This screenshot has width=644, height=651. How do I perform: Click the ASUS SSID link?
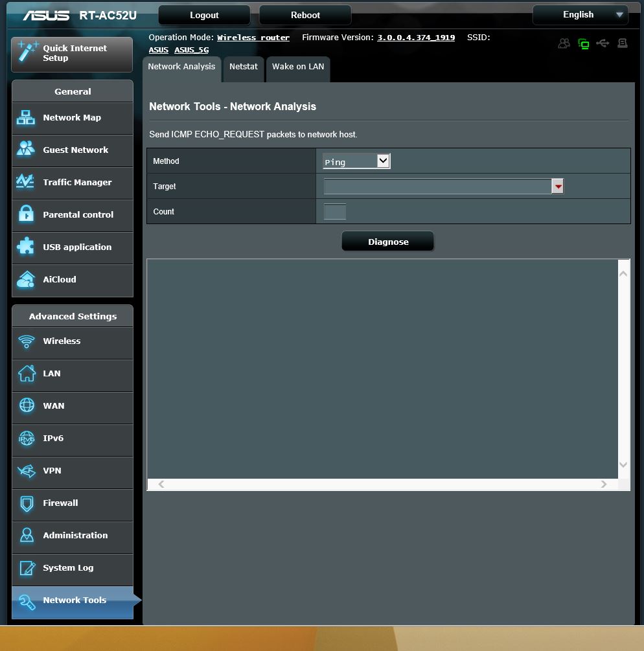(158, 50)
